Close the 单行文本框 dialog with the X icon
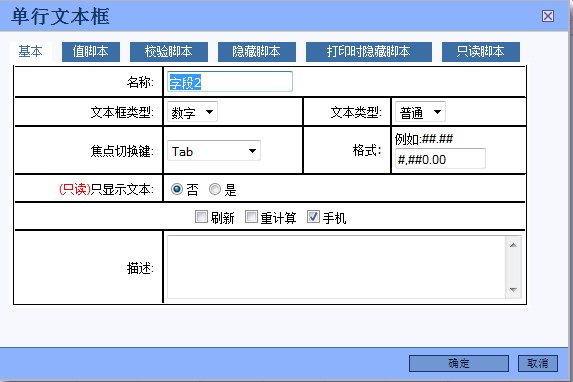 547,16
